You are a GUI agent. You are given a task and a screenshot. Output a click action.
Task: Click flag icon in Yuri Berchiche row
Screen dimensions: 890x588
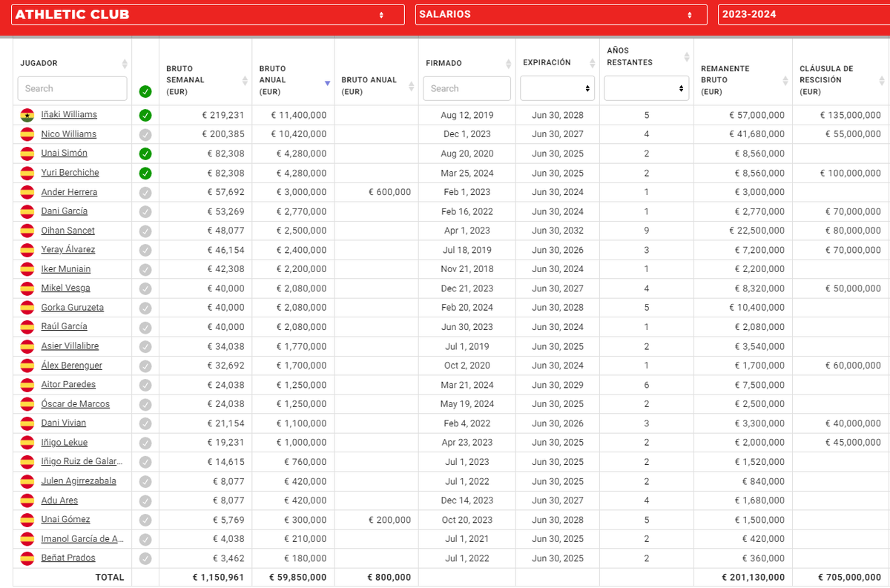click(x=27, y=173)
